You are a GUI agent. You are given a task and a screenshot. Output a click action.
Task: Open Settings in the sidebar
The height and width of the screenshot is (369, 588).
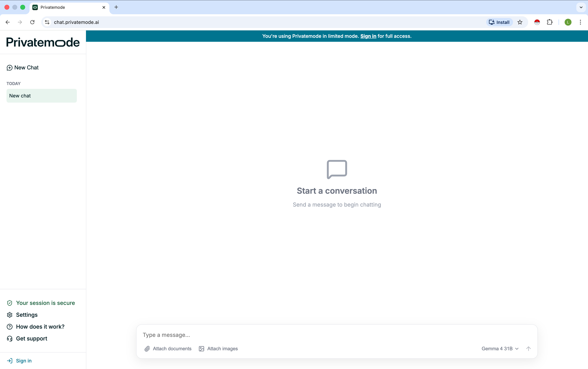pos(22,315)
